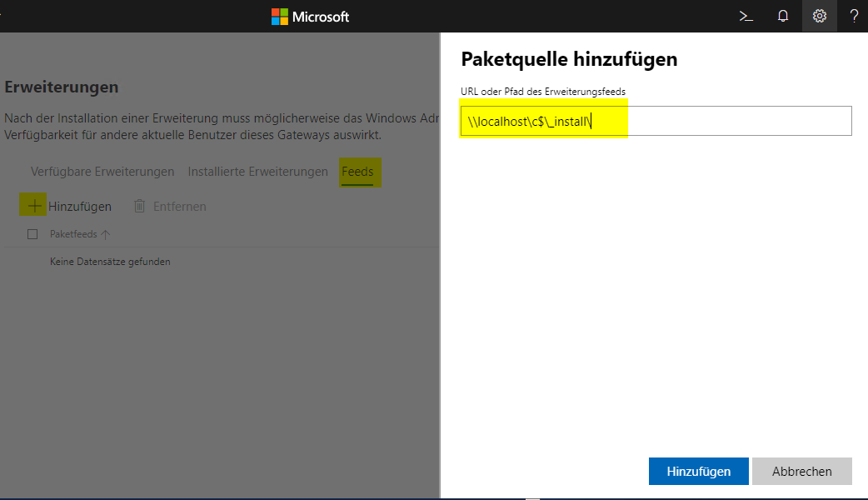This screenshot has height=500, width=868.
Task: Click the Paketfeeds column header
Action: pos(73,234)
